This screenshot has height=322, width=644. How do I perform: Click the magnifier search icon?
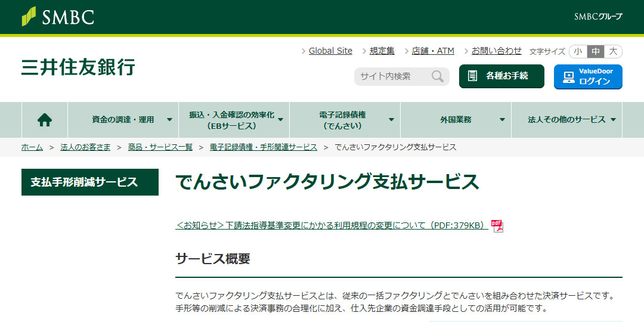(438, 76)
